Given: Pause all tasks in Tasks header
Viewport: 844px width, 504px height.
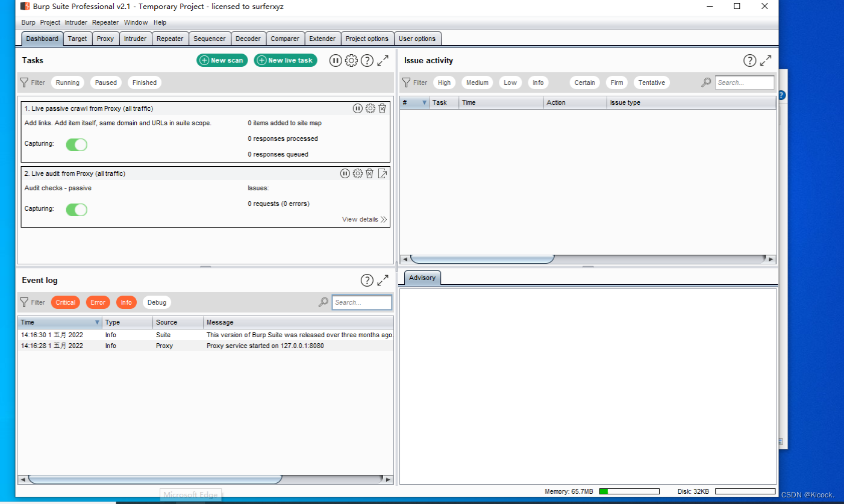Looking at the screenshot, I should [x=336, y=60].
